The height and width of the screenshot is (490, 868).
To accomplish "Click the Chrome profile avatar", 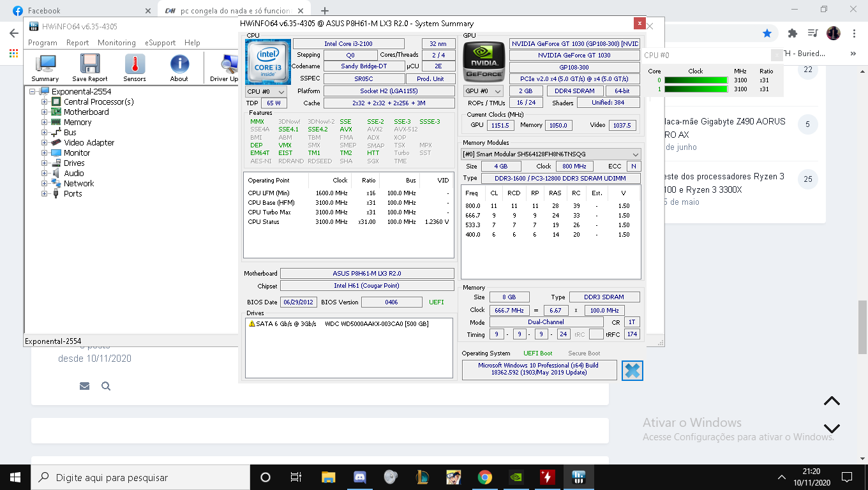I will click(x=834, y=33).
